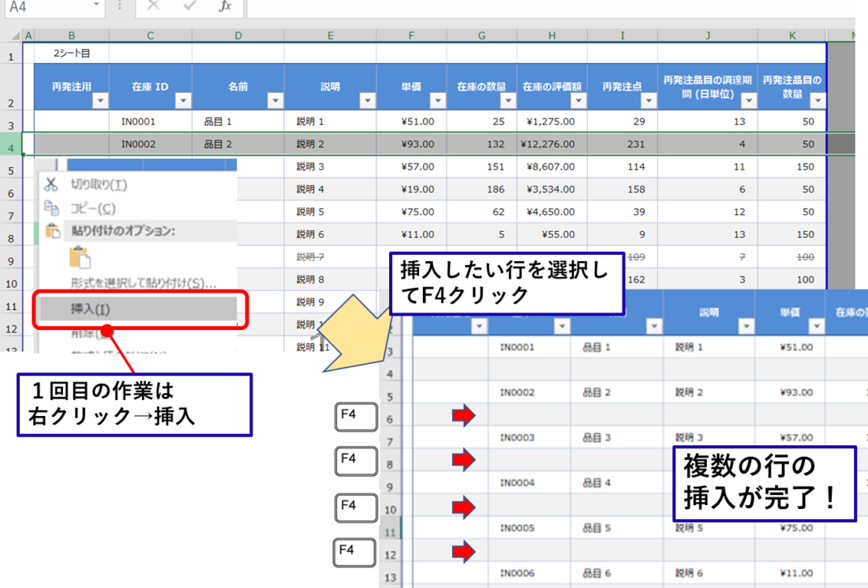
Task: Click the cell containing 2シート目
Action: pos(71,53)
